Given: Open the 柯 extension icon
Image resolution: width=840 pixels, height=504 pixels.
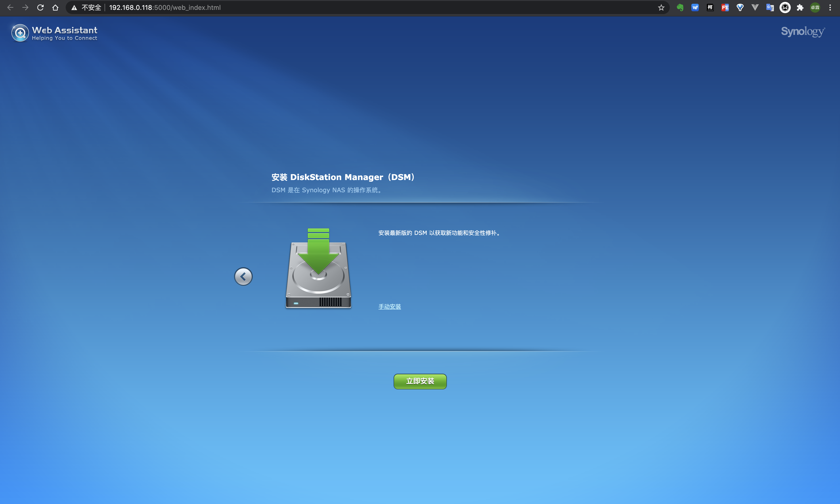Looking at the screenshot, I should [x=710, y=8].
